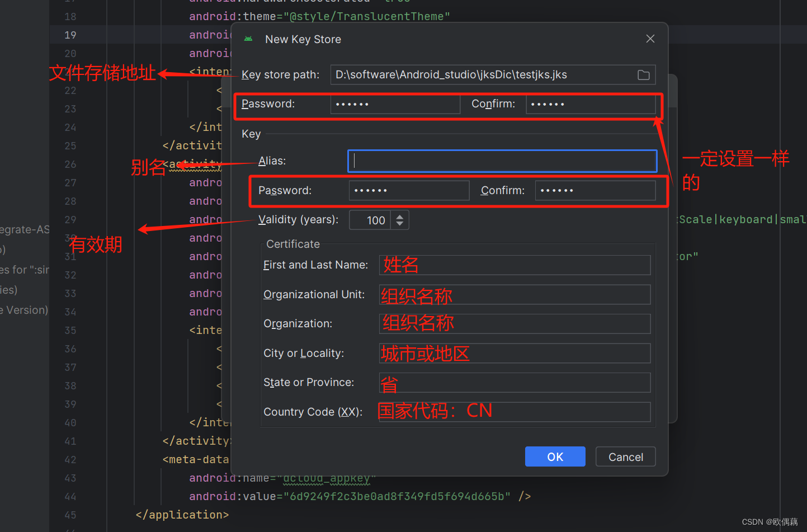This screenshot has height=532, width=807.
Task: Decrease validity years with down arrow
Action: 400,224
